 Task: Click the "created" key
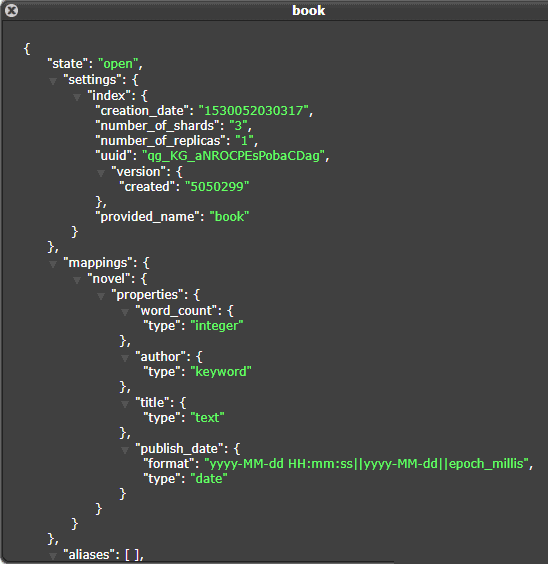(147, 187)
